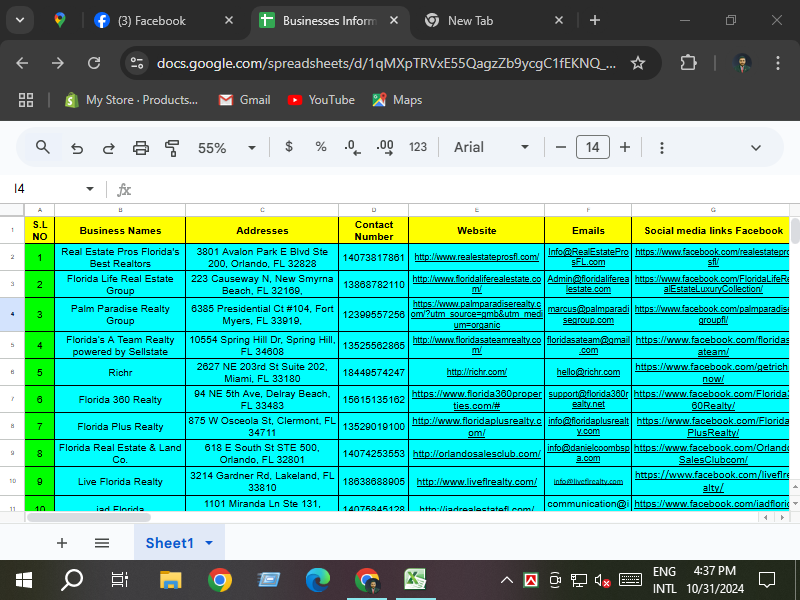Open the 55% zoom dropdown
The image size is (800, 600).
pyautogui.click(x=226, y=147)
